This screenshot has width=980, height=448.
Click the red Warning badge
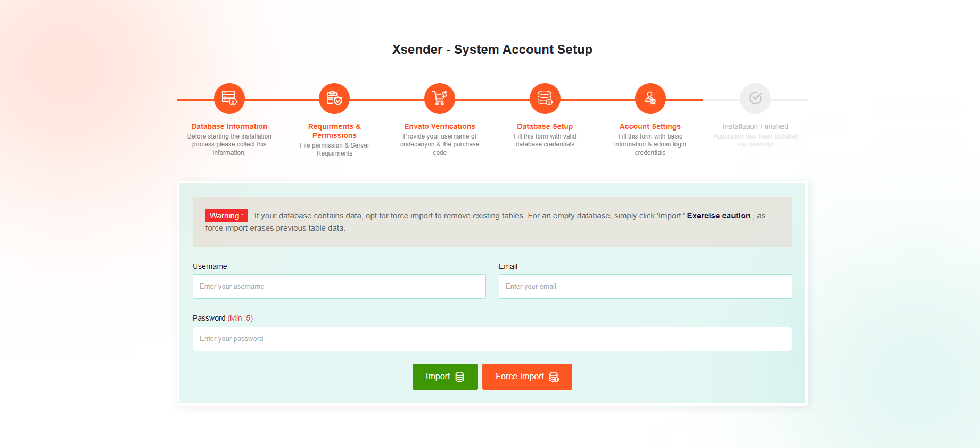226,216
